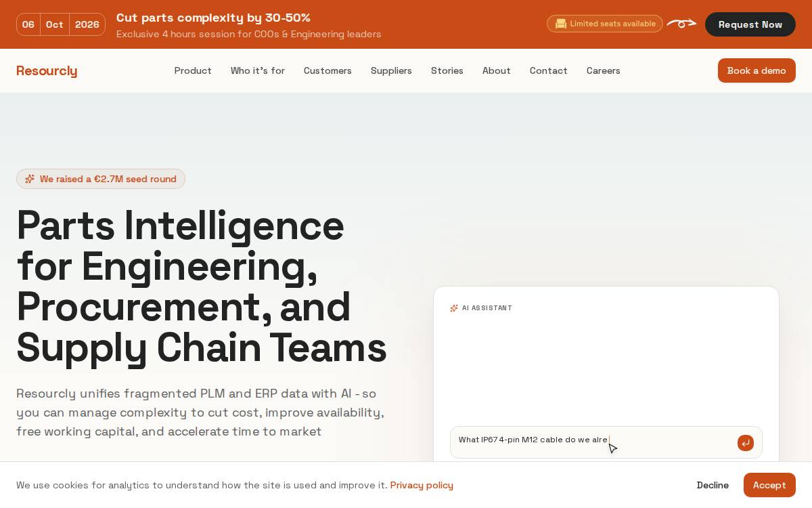Click the Book a demo button
This screenshot has width=812, height=508.
pyautogui.click(x=757, y=70)
